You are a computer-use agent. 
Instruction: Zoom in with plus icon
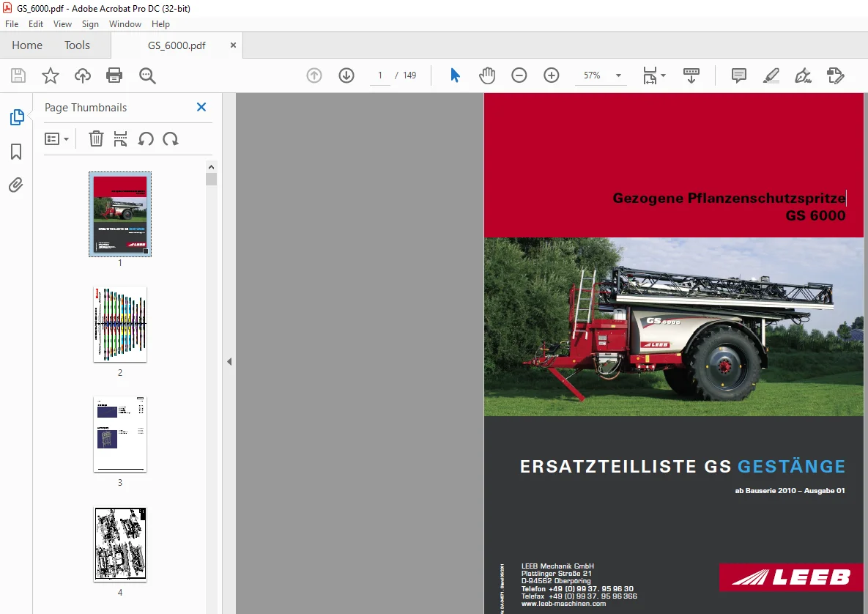(552, 75)
